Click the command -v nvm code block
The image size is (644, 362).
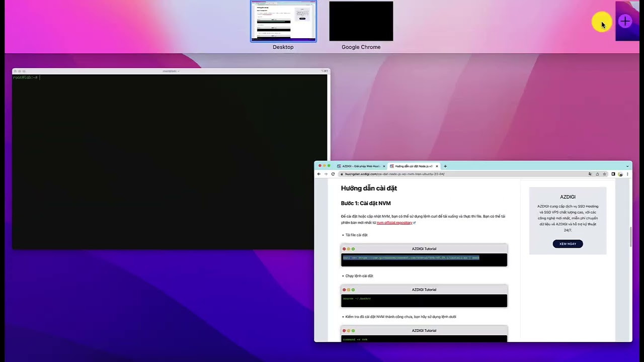pyautogui.click(x=424, y=339)
